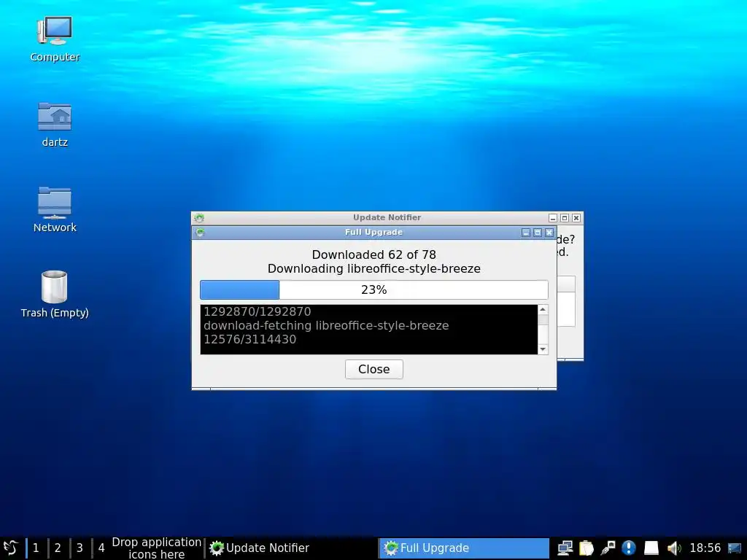Click the show desktop icon at panel end
This screenshot has height=560, width=747.
pyautogui.click(x=735, y=548)
